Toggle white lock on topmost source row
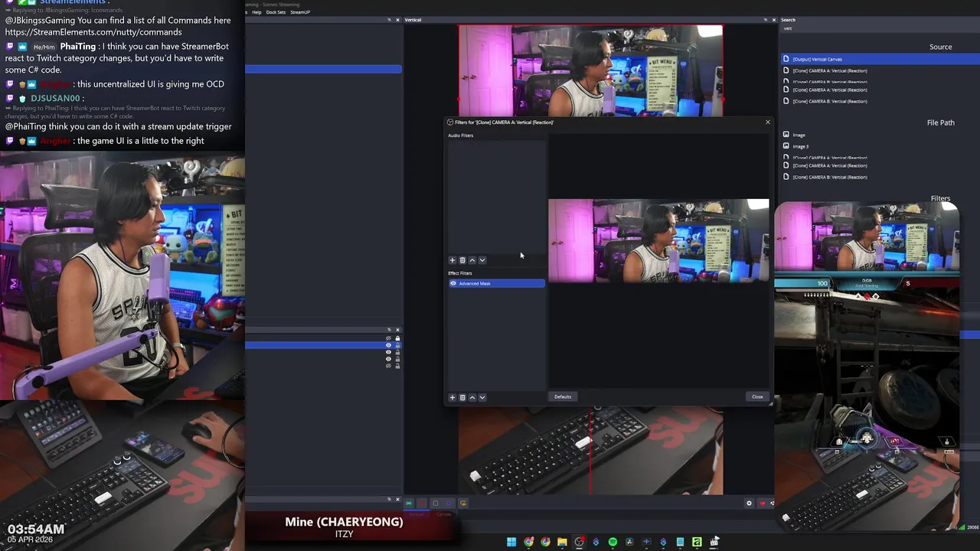The image size is (980, 551). (x=397, y=338)
